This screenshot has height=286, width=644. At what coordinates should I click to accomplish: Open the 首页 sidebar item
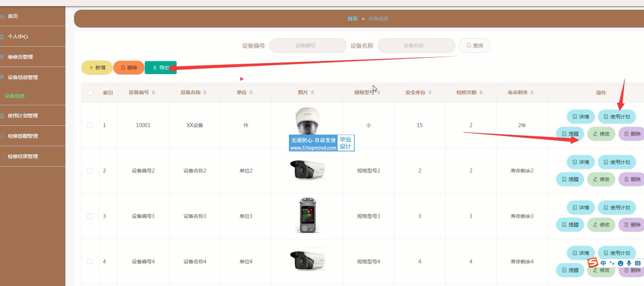point(33,16)
